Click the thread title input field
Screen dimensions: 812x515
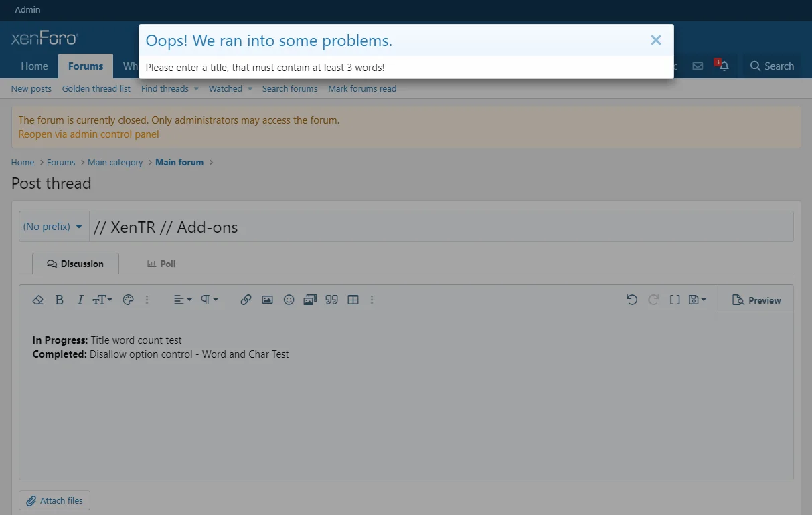coord(441,227)
